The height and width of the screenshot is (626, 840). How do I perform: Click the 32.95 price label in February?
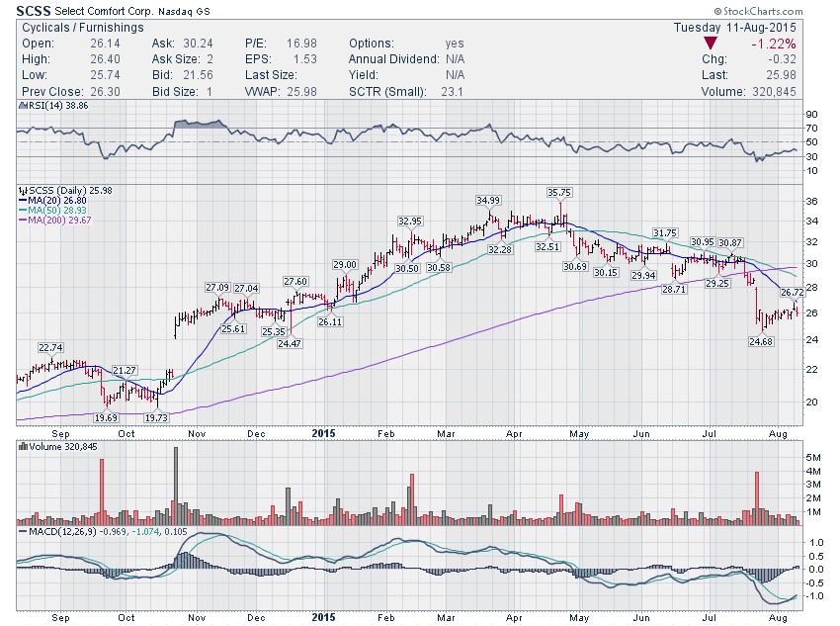click(410, 221)
